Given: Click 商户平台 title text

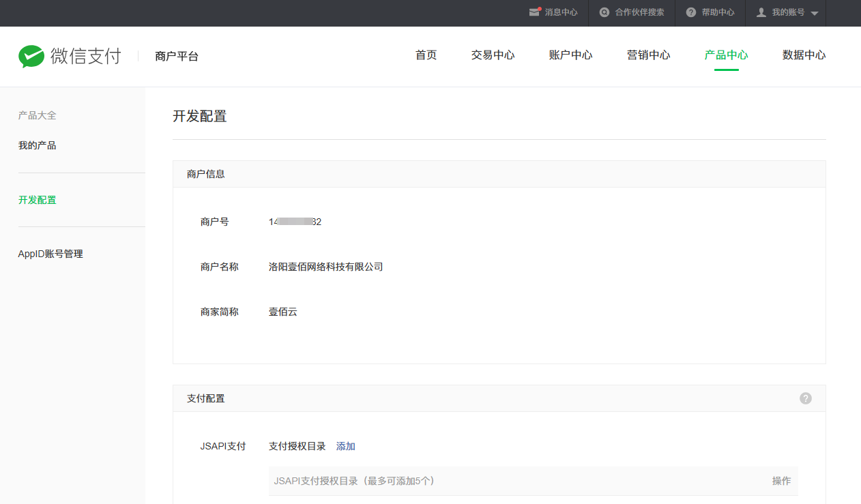Looking at the screenshot, I should [x=177, y=57].
